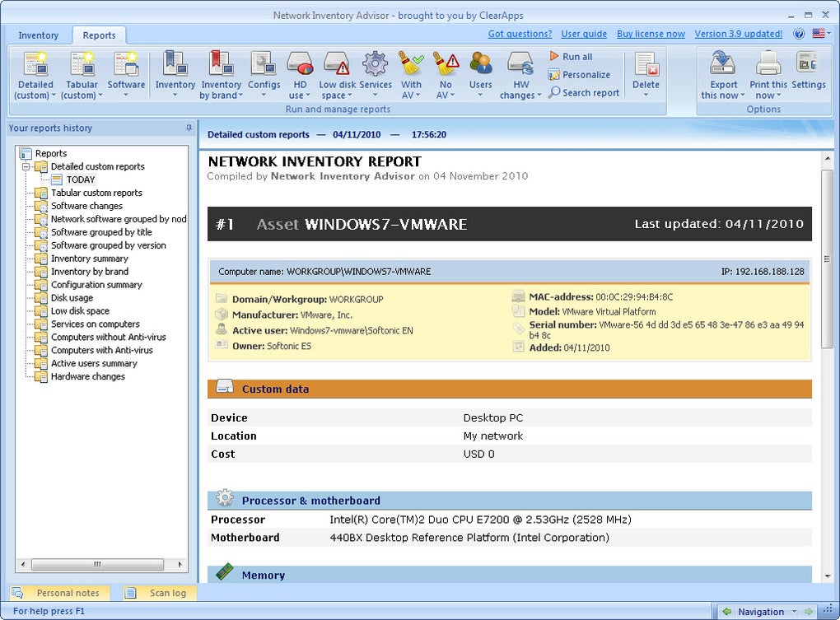This screenshot has height=620, width=840.
Task: Open dropdown arrow under Detailed (custom)
Action: pyautogui.click(x=54, y=96)
